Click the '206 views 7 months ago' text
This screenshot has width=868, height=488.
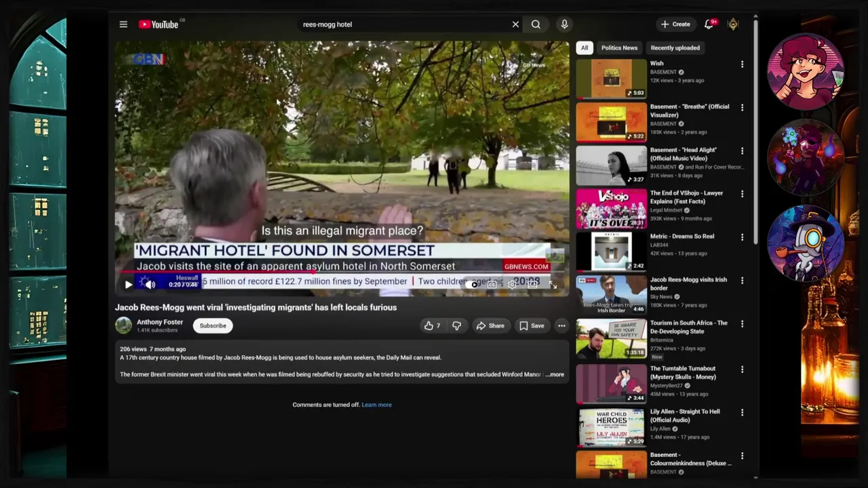pyautogui.click(x=153, y=349)
